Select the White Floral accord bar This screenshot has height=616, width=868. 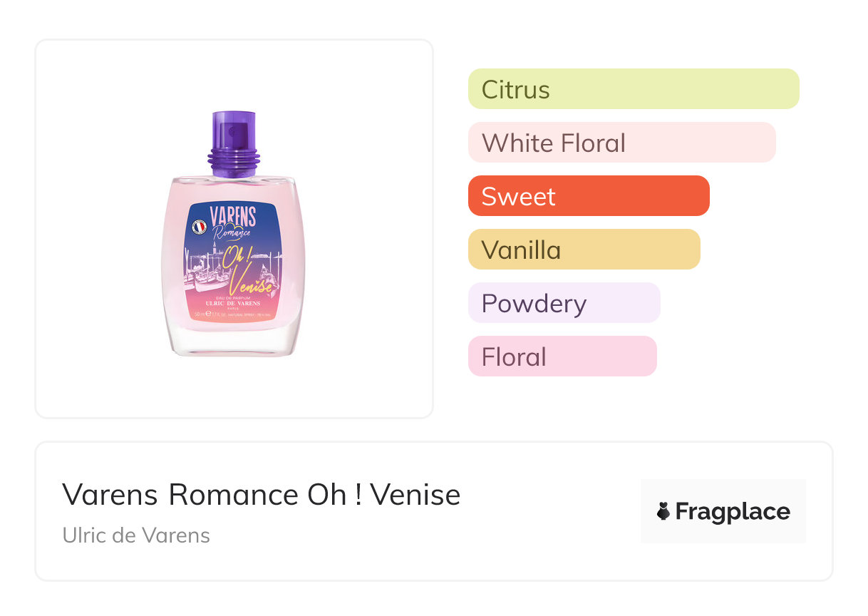click(621, 143)
